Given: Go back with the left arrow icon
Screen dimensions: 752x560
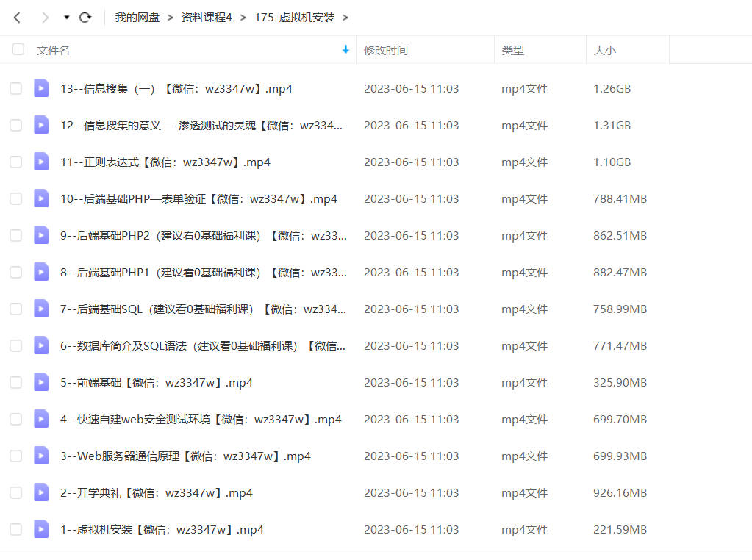Looking at the screenshot, I should click(17, 18).
